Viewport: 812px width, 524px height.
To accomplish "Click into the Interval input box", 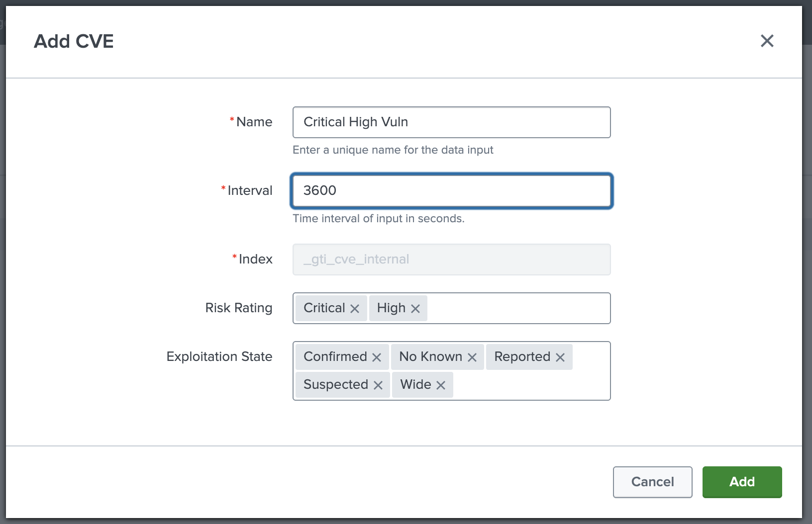I will pyautogui.click(x=451, y=191).
